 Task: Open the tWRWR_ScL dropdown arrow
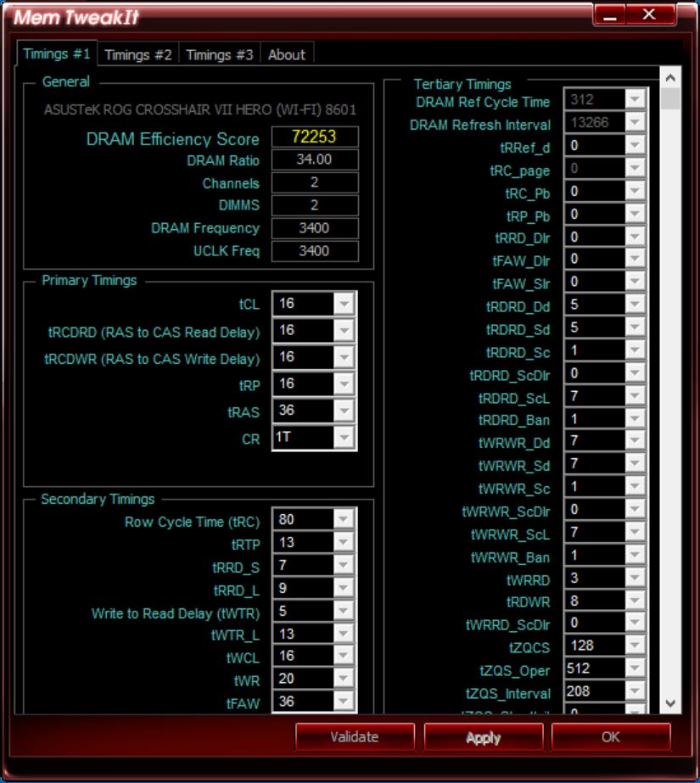coord(636,532)
